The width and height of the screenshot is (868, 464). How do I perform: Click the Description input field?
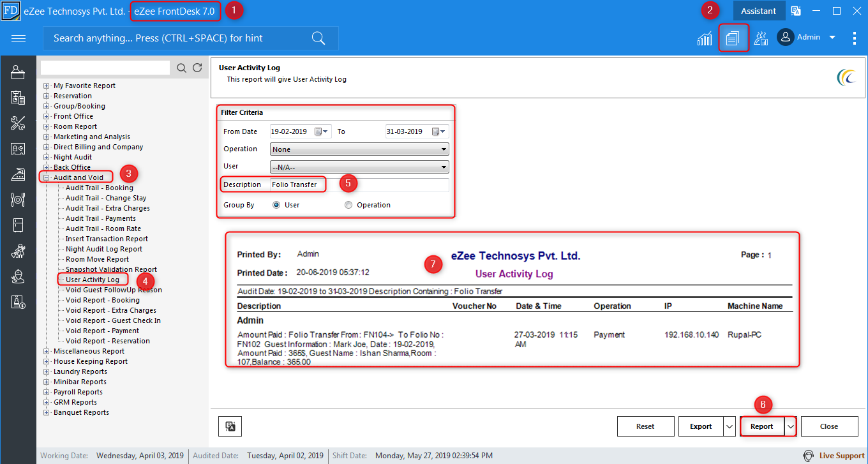359,185
